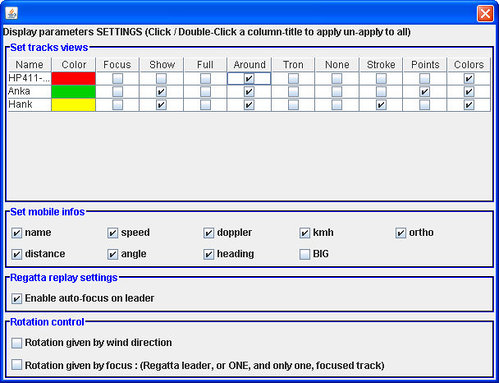This screenshot has width=499, height=383.
Task: Uncheck Show for the Anka track
Action: (161, 92)
